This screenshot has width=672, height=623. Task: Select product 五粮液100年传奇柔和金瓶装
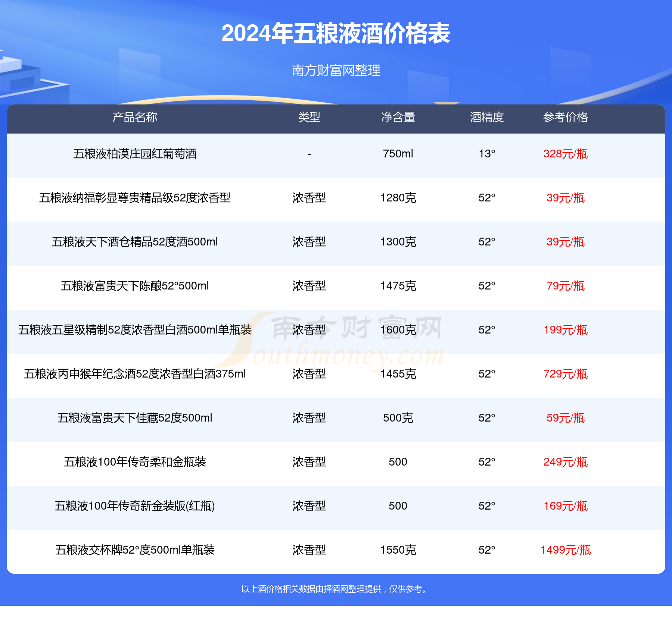click(x=135, y=462)
